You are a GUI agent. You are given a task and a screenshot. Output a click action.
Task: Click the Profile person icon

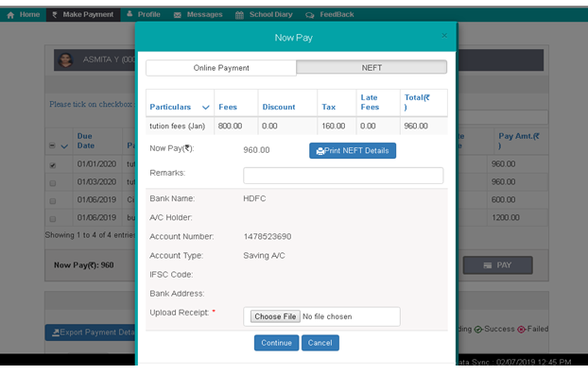click(130, 14)
